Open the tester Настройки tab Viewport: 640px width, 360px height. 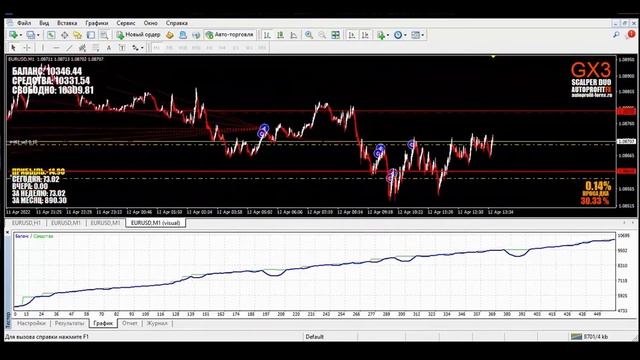31,323
